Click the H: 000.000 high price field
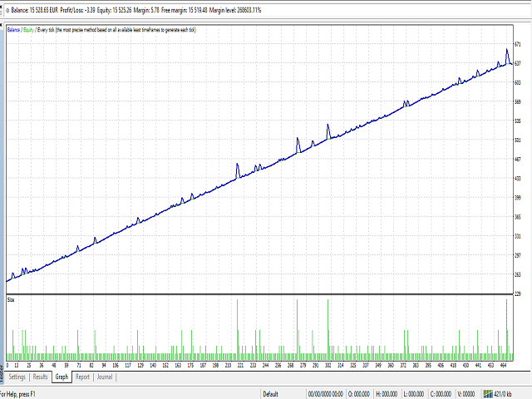This screenshot has width=532, height=399. click(x=387, y=394)
